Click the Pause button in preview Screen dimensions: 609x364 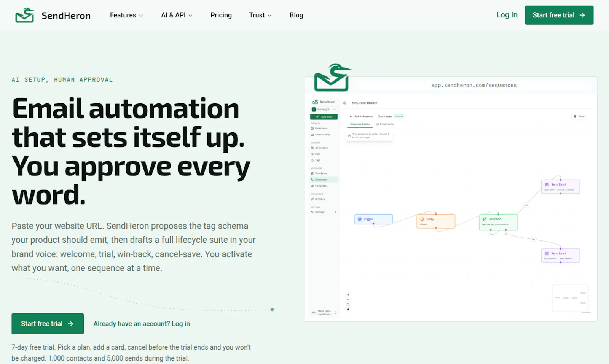[x=579, y=116]
